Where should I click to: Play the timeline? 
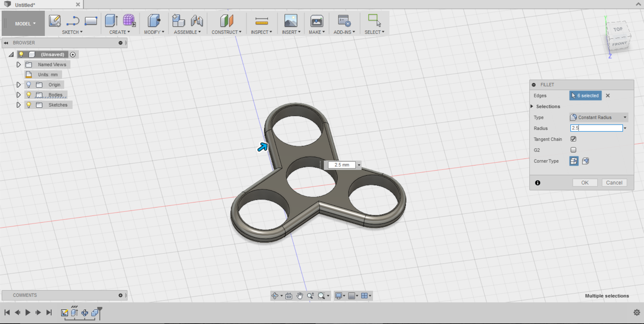(x=28, y=313)
